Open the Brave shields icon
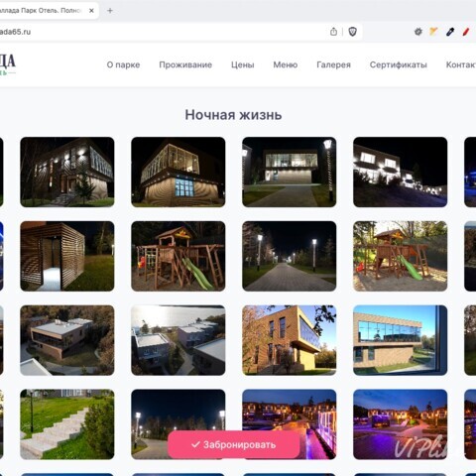476x476 pixels. [352, 32]
